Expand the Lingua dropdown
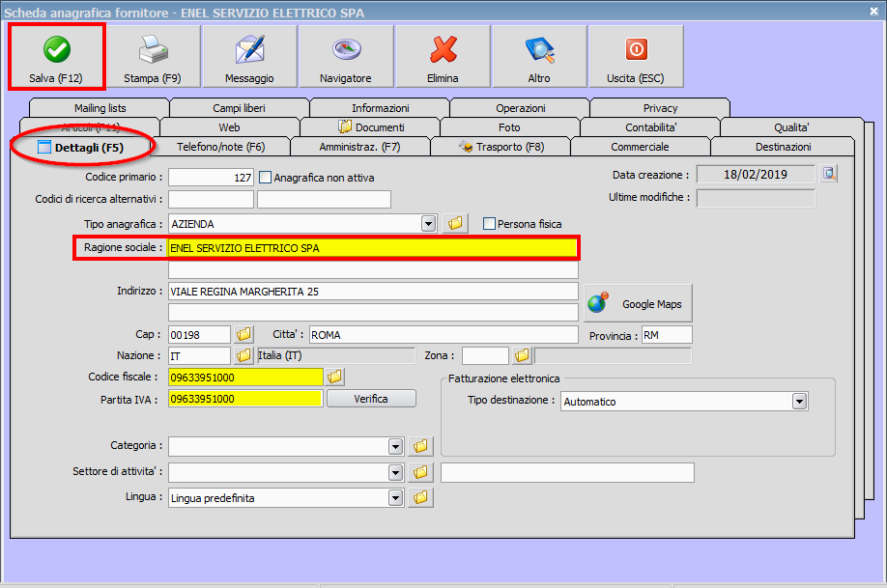The image size is (887, 588). [396, 498]
